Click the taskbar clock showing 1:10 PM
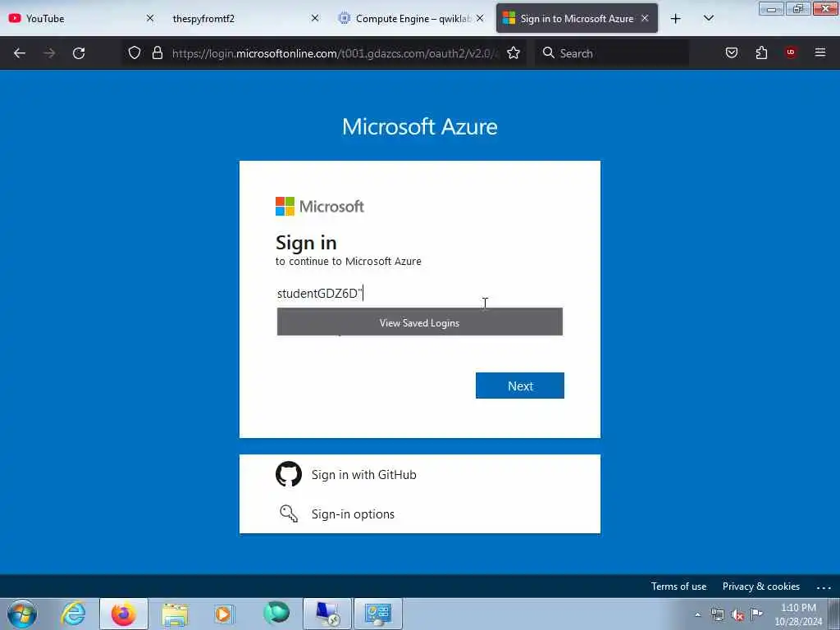The image size is (840, 630). tap(798, 614)
